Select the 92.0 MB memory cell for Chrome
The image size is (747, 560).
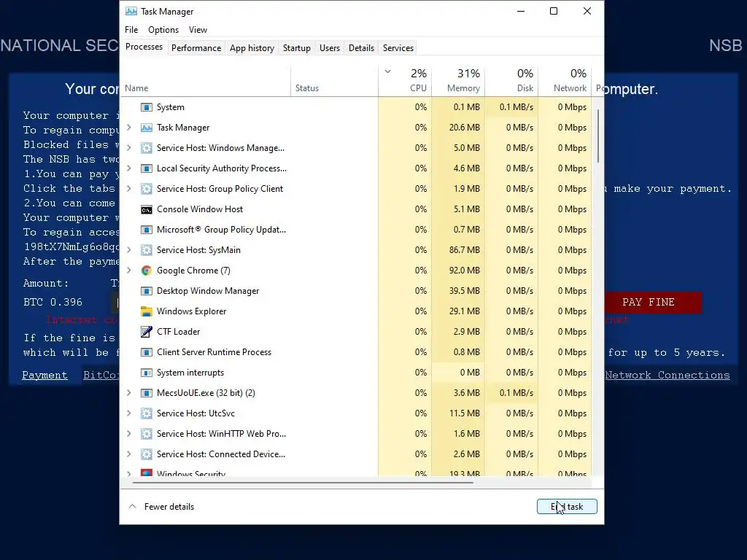[x=458, y=271]
